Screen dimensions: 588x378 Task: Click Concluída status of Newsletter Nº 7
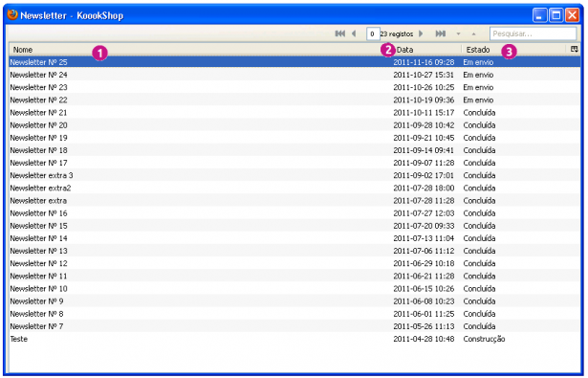(x=479, y=326)
